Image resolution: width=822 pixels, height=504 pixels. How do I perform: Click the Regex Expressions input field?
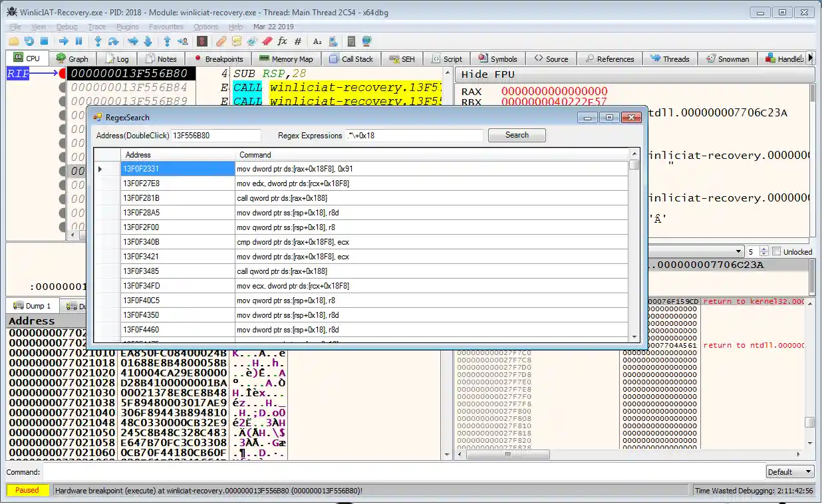(414, 136)
